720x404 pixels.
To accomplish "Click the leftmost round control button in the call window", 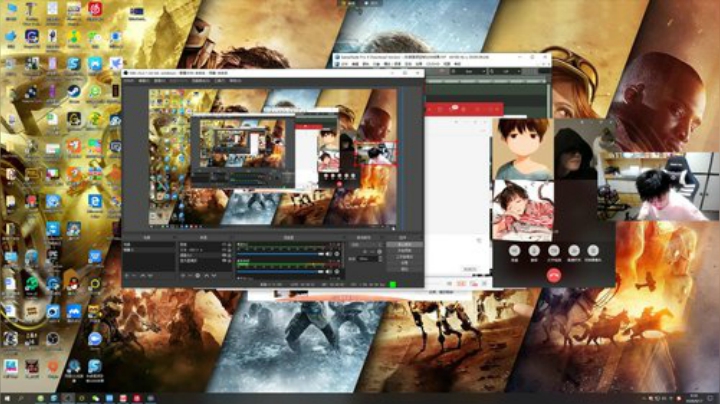I will tap(514, 251).
